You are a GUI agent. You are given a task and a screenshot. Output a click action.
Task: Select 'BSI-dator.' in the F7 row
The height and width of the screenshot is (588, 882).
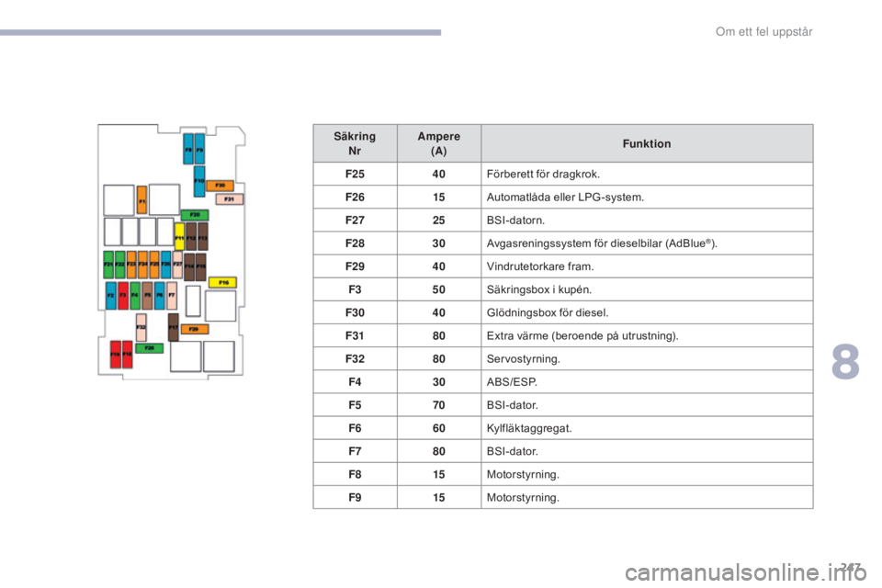pos(513,451)
